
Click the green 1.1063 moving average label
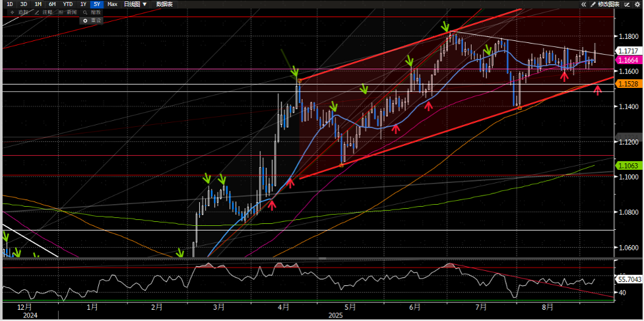(629, 166)
